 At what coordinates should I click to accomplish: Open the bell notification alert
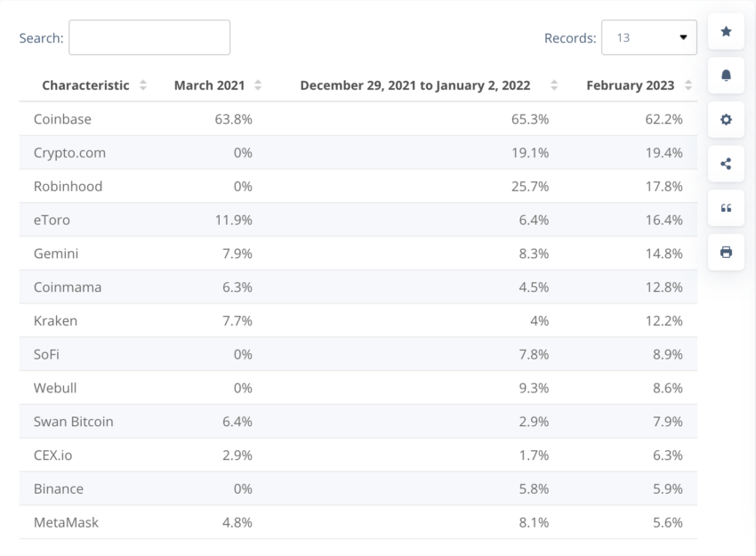(726, 76)
